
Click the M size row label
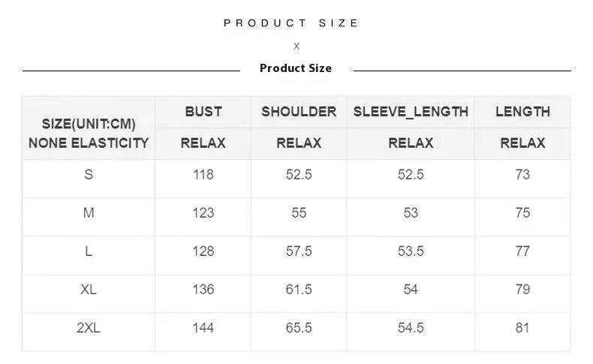(89, 213)
